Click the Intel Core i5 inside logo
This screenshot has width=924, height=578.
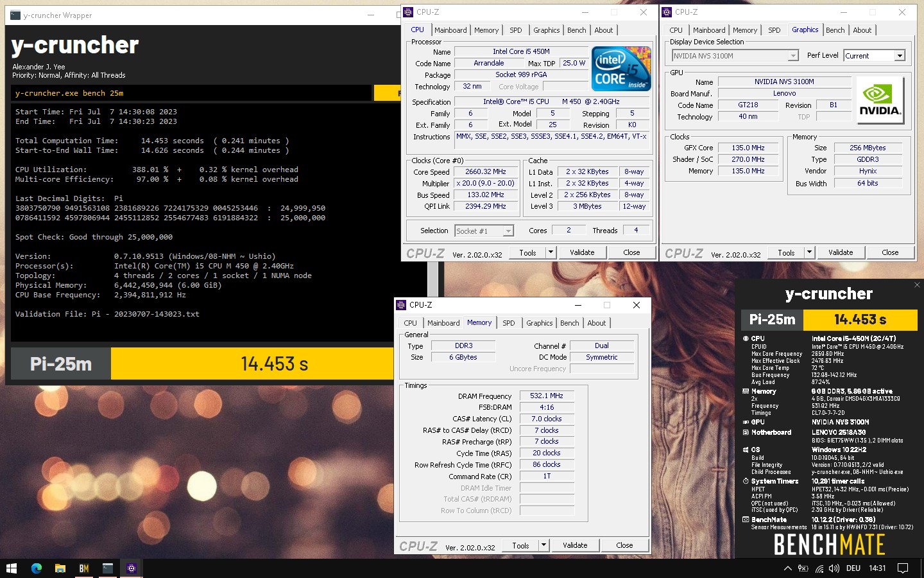(621, 68)
